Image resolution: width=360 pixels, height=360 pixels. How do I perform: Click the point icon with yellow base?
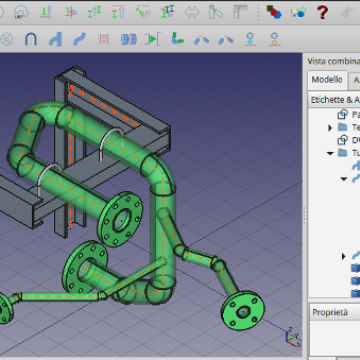click(x=274, y=39)
